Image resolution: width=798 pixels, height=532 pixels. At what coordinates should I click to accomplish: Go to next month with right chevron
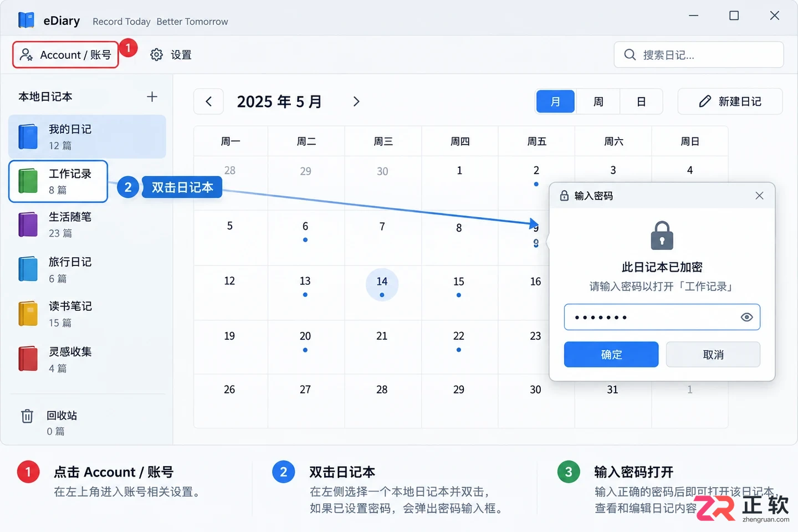click(356, 101)
